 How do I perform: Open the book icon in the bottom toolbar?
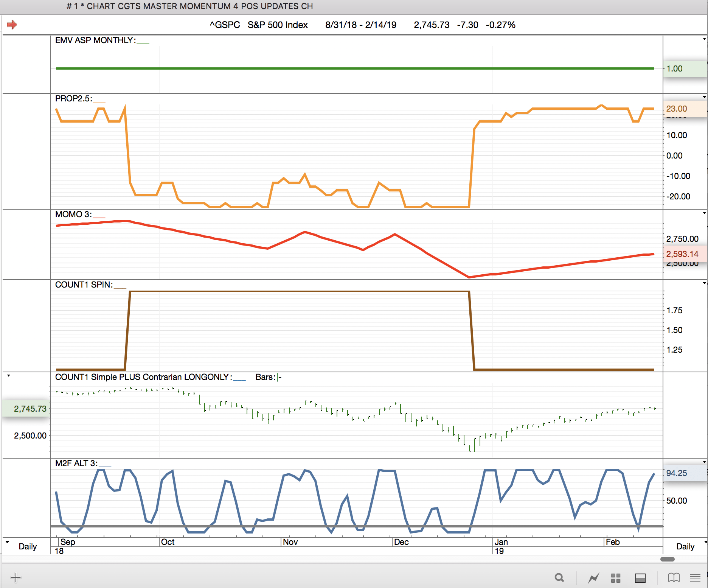pyautogui.click(x=674, y=577)
